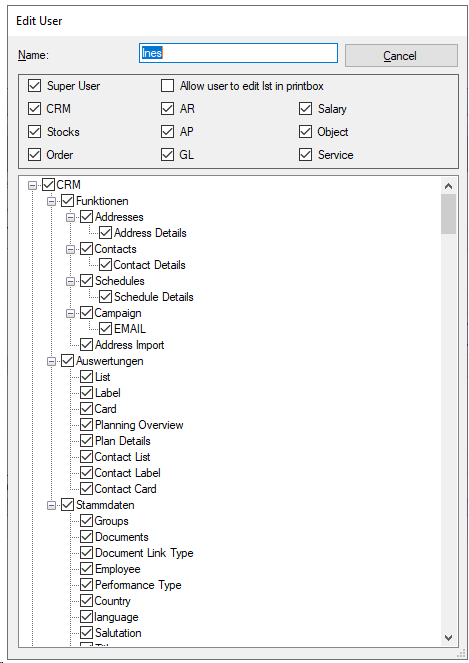Screen dimensions: 469x663
Task: Uncheck Address Details in the tree
Action: pos(105,233)
